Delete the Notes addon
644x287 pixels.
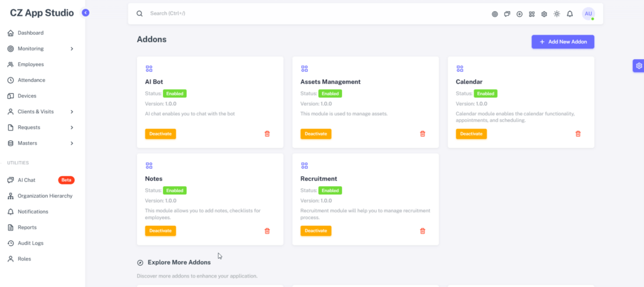[x=267, y=231]
